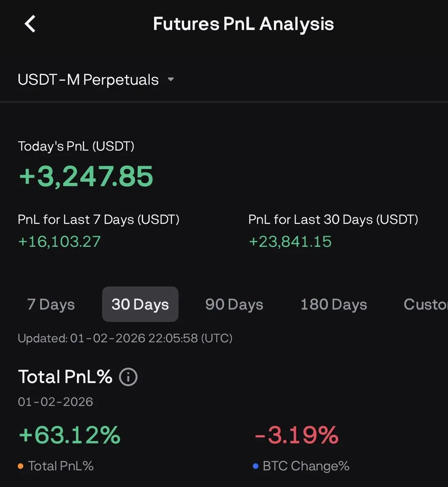The height and width of the screenshot is (487, 448).
Task: Click the orange Total PnL% legend dot
Action: tap(21, 466)
